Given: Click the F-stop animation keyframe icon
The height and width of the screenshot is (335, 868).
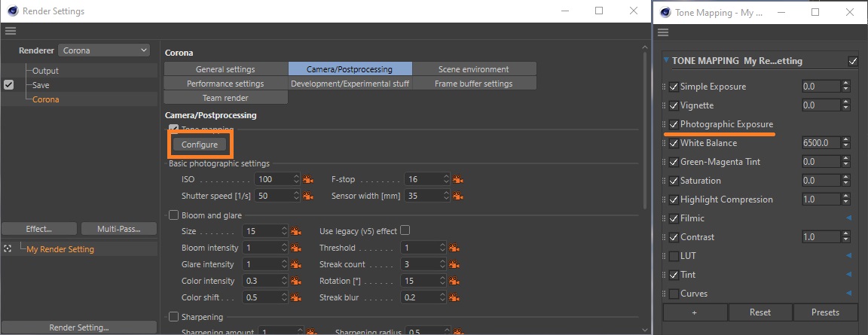Looking at the screenshot, I should tap(457, 179).
